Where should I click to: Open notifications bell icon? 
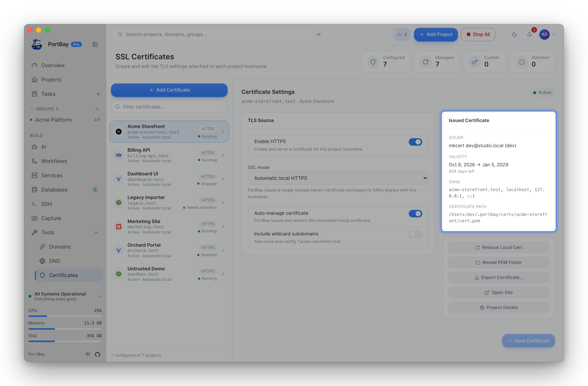pyautogui.click(x=529, y=34)
